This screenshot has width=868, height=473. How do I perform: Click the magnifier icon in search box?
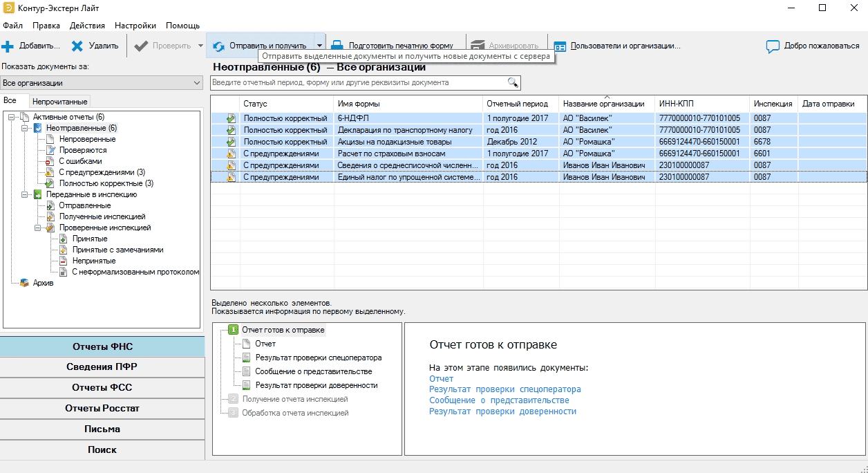point(512,83)
